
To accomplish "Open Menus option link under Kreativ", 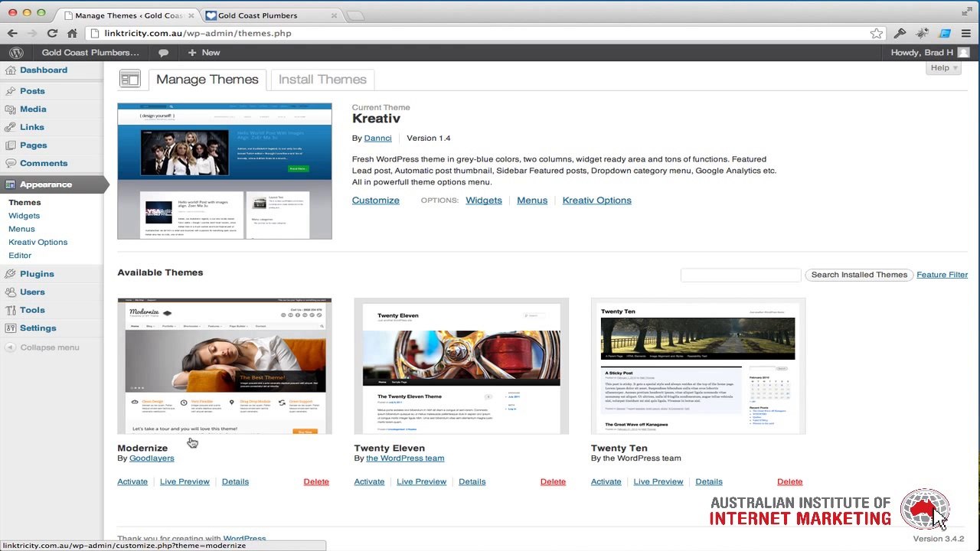I will coord(532,201).
